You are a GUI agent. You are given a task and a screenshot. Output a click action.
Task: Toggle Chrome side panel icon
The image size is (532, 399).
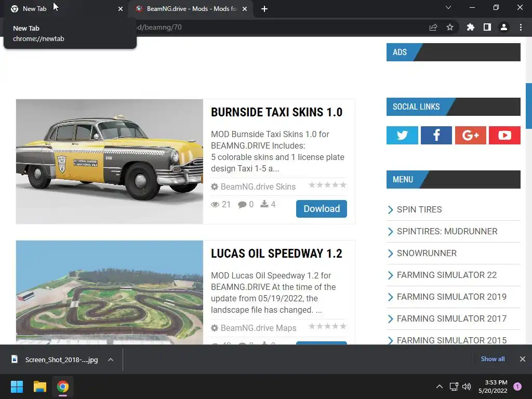coord(487,27)
